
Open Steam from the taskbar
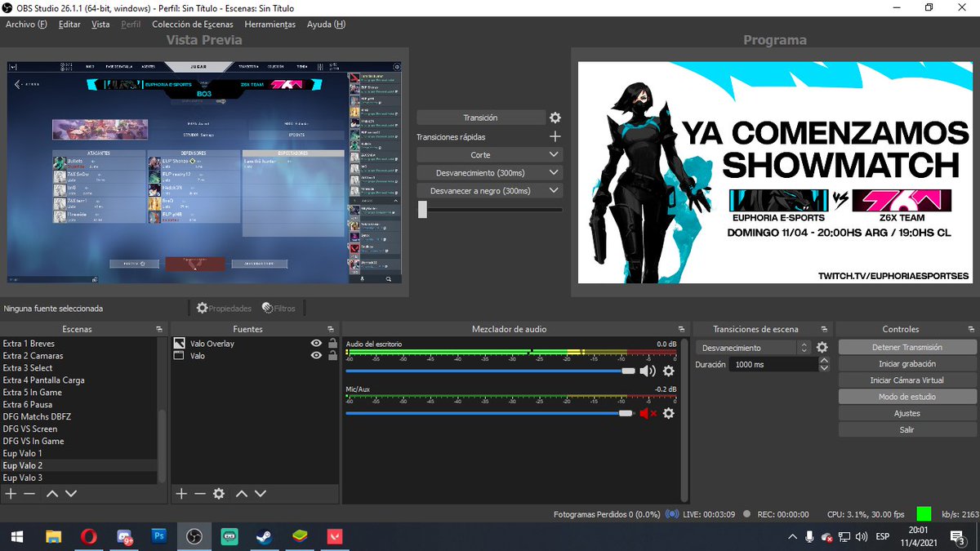265,536
